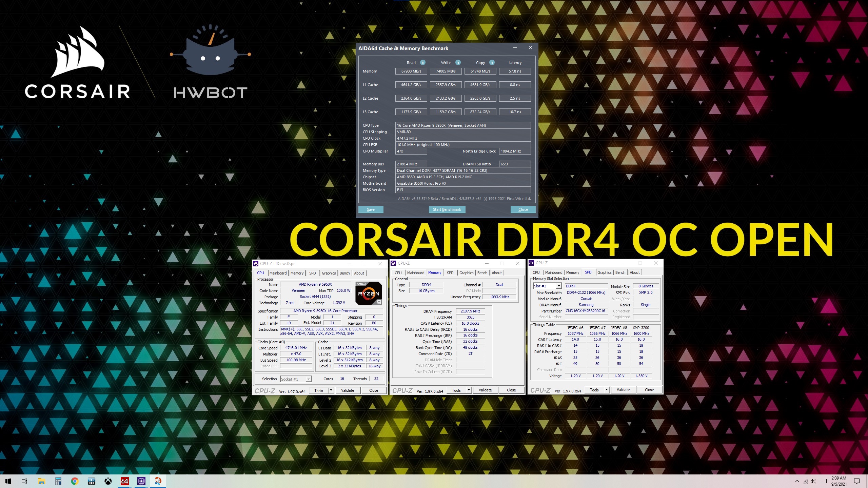
Task: Click the Copy info icon in AIDA64
Action: click(492, 62)
